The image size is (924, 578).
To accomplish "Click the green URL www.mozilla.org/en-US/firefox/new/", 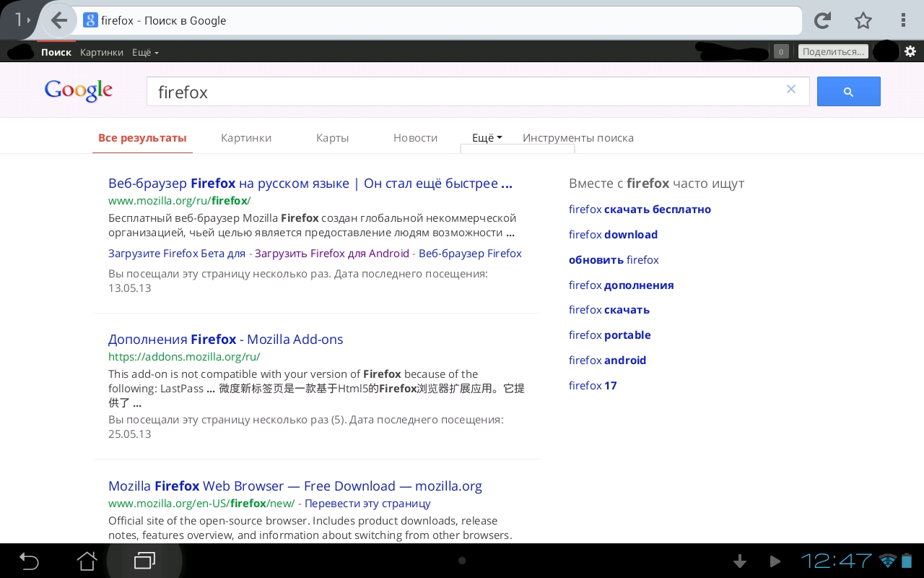I will [x=201, y=504].
